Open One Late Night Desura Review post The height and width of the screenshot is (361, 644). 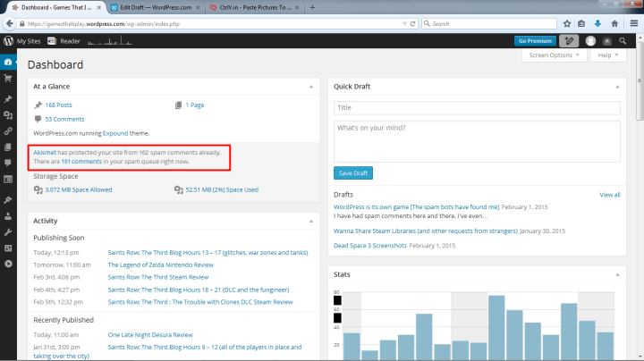pos(150,335)
